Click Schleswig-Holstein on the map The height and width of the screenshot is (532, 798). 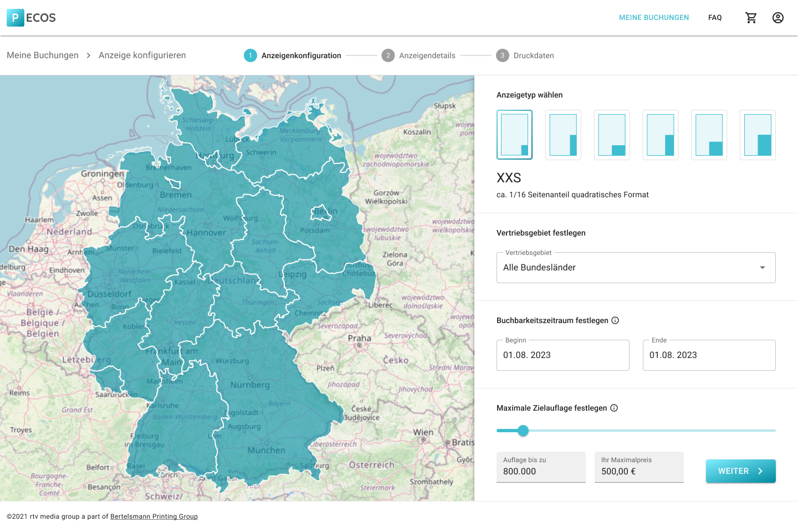coord(198,124)
